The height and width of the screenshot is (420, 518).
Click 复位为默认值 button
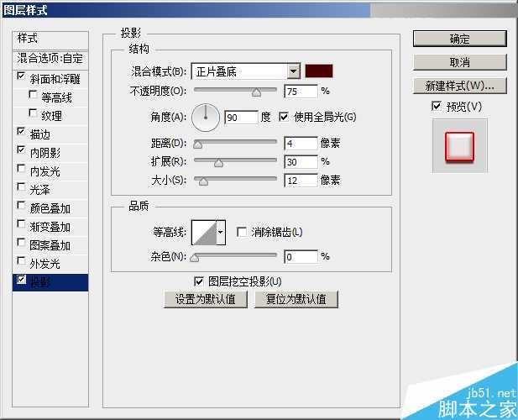pyautogui.click(x=296, y=299)
